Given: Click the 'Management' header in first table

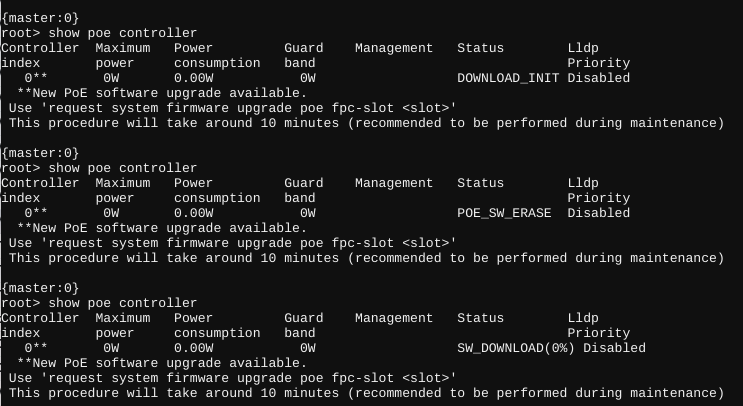Looking at the screenshot, I should [x=394, y=48].
